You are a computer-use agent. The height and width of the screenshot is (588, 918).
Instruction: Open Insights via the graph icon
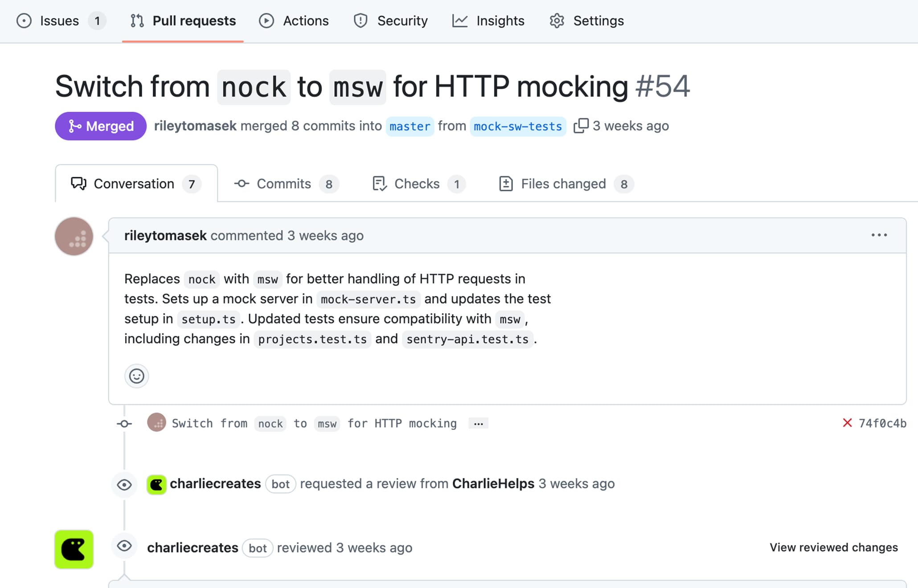point(459,20)
